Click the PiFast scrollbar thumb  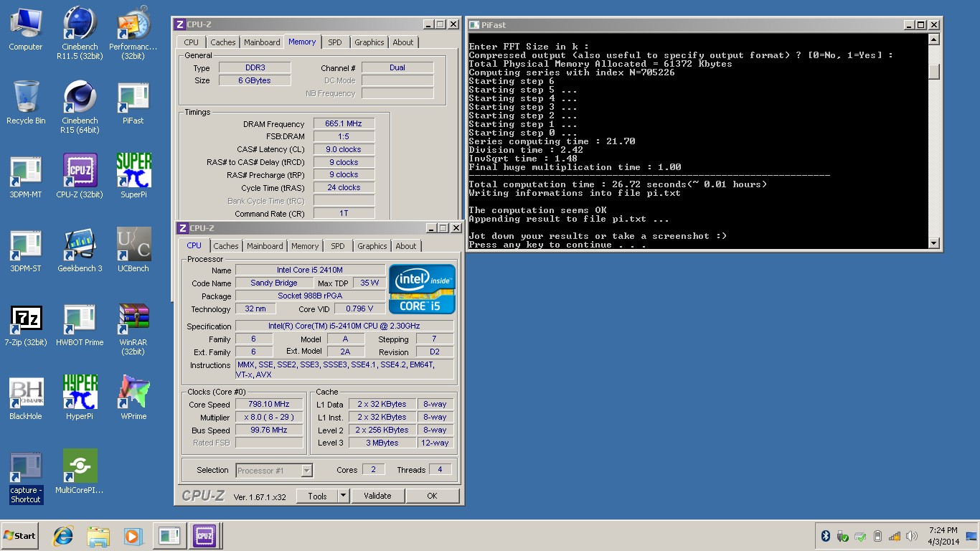933,72
